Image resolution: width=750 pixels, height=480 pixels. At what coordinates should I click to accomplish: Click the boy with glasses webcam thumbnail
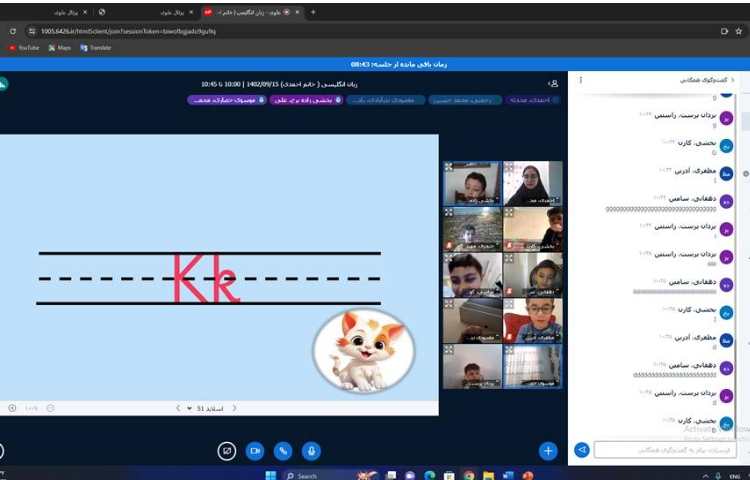tap(532, 321)
